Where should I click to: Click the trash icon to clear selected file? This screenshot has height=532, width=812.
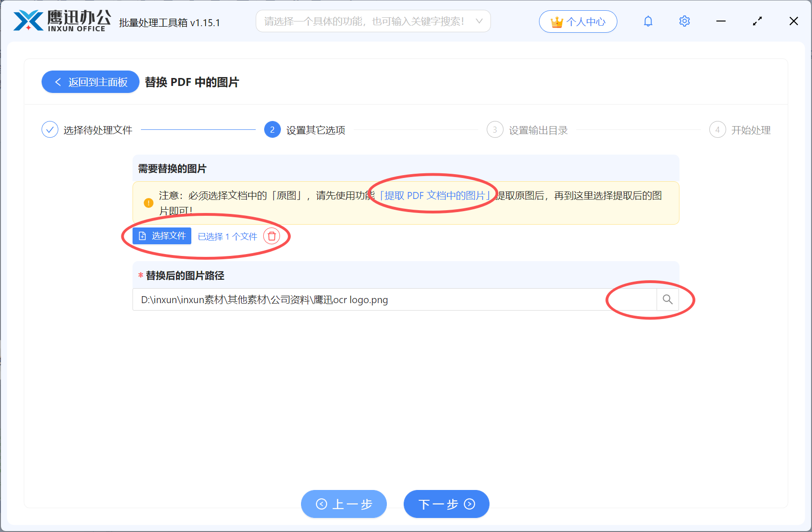(x=272, y=236)
